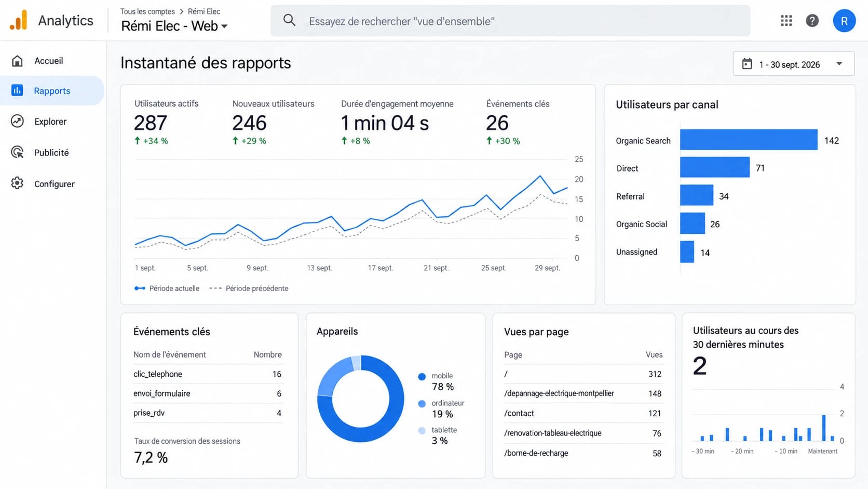Image resolution: width=868 pixels, height=489 pixels.
Task: Select the Événements clés metric tab
Action: pyautogui.click(x=518, y=122)
